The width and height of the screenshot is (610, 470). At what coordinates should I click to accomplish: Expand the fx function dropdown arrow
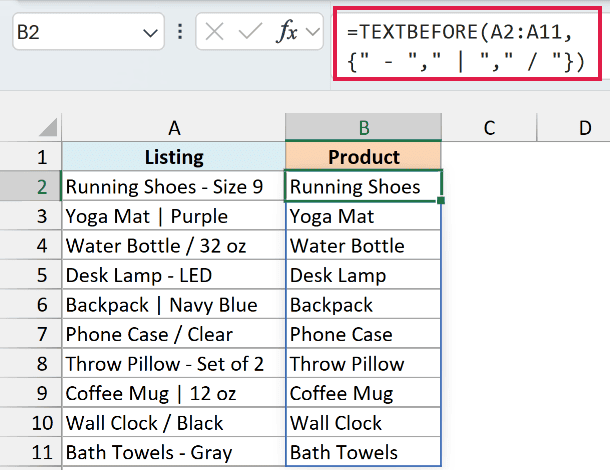pyautogui.click(x=313, y=32)
